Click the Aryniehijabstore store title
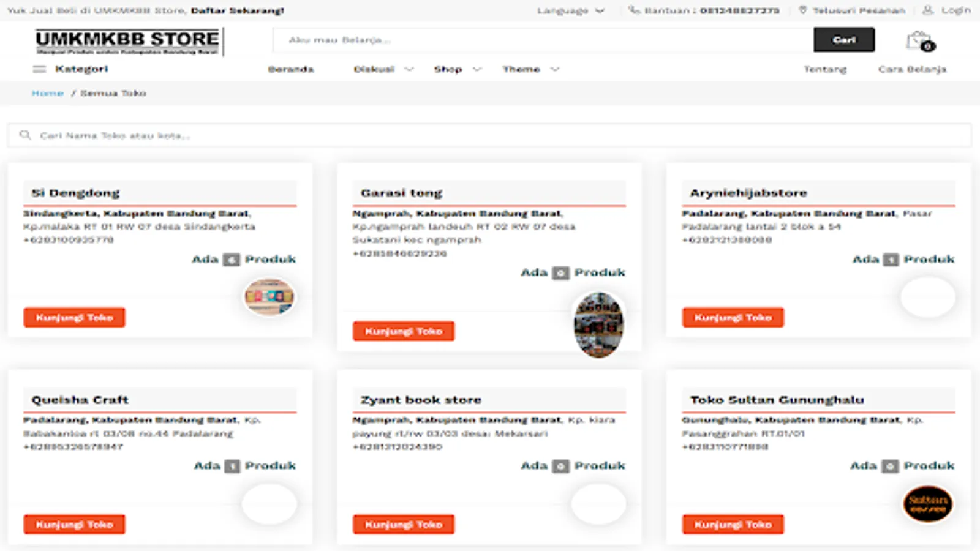 point(748,193)
